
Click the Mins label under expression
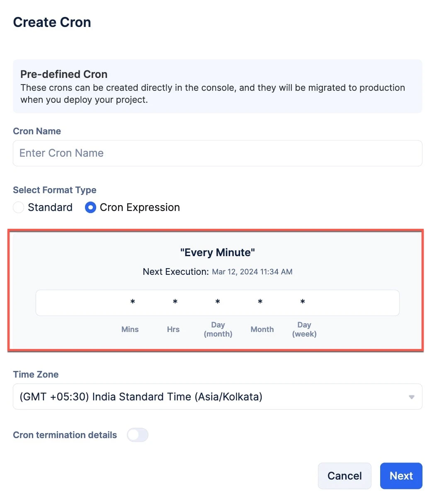click(x=130, y=330)
